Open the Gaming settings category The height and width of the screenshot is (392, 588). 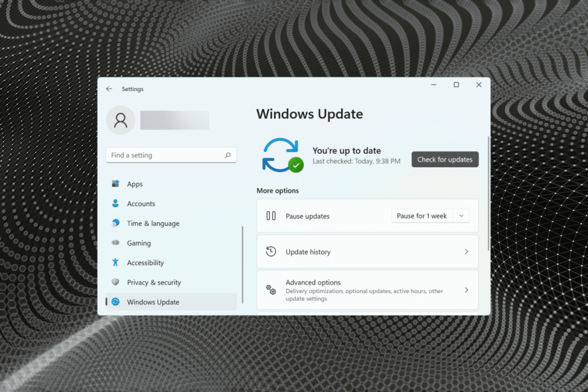pos(171,243)
